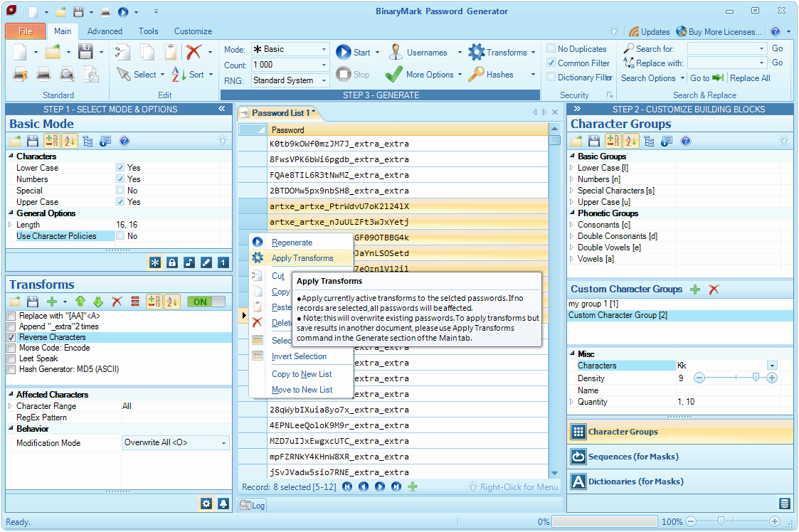The image size is (799, 532).
Task: Click the Replace All button
Action: click(x=750, y=78)
